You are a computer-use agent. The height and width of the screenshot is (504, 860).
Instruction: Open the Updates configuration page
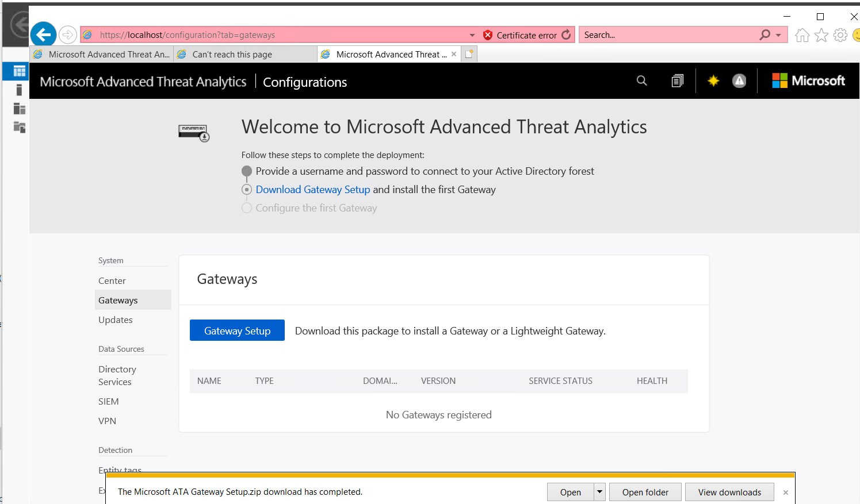click(x=116, y=320)
